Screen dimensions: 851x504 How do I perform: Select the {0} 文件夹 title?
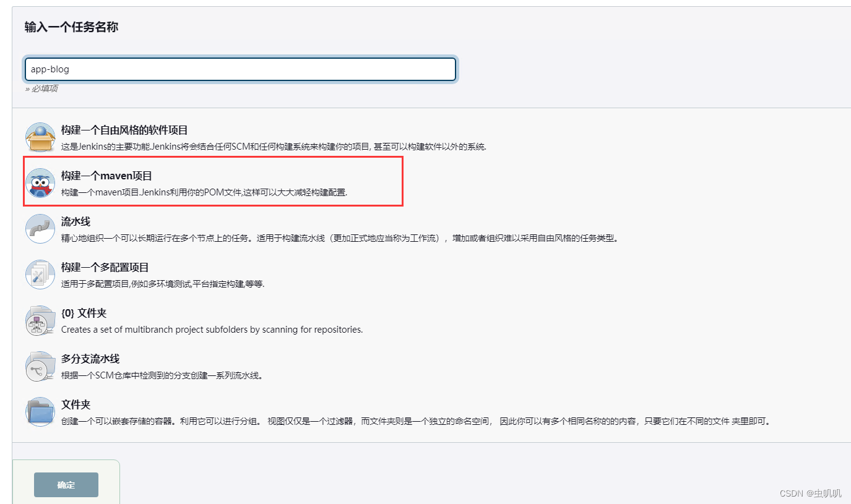(84, 314)
